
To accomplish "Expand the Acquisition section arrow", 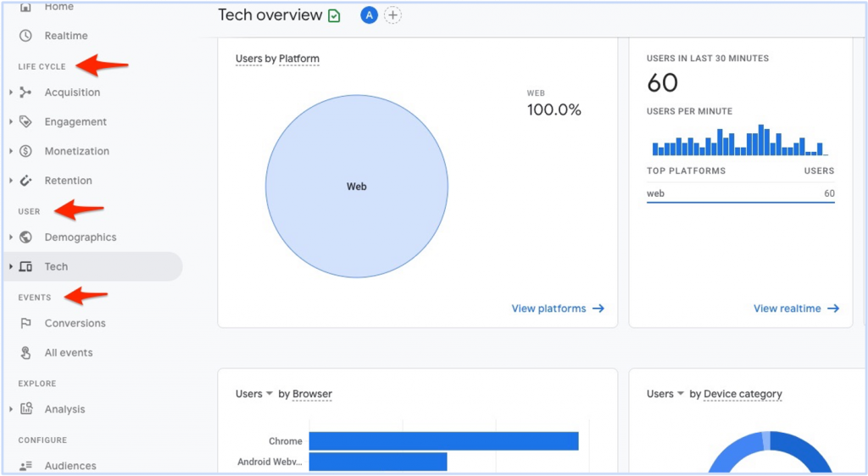I will click(11, 92).
